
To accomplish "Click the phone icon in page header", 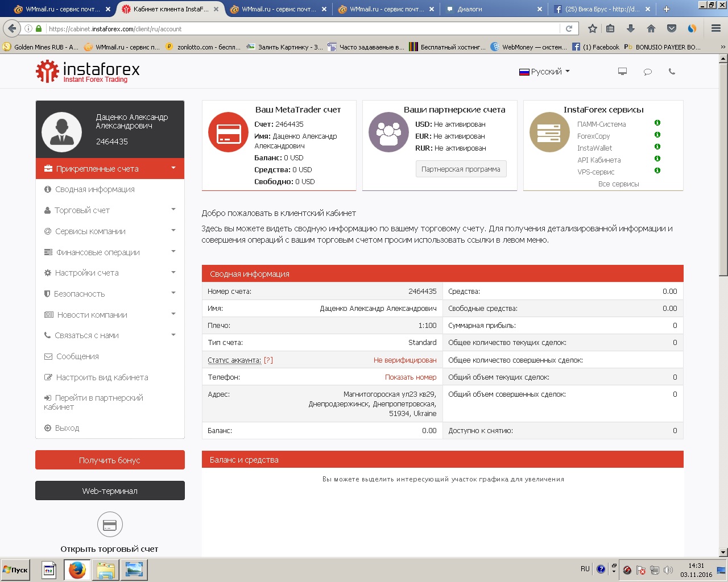I will [672, 72].
